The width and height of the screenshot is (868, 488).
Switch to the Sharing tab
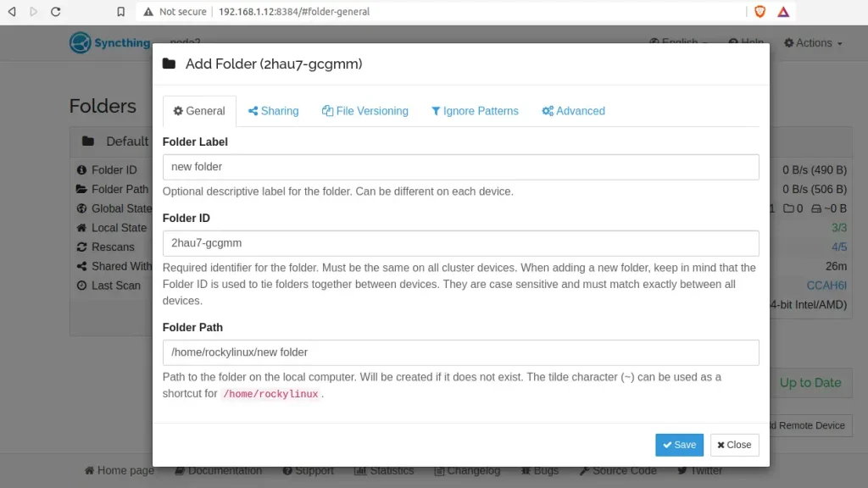pyautogui.click(x=273, y=111)
